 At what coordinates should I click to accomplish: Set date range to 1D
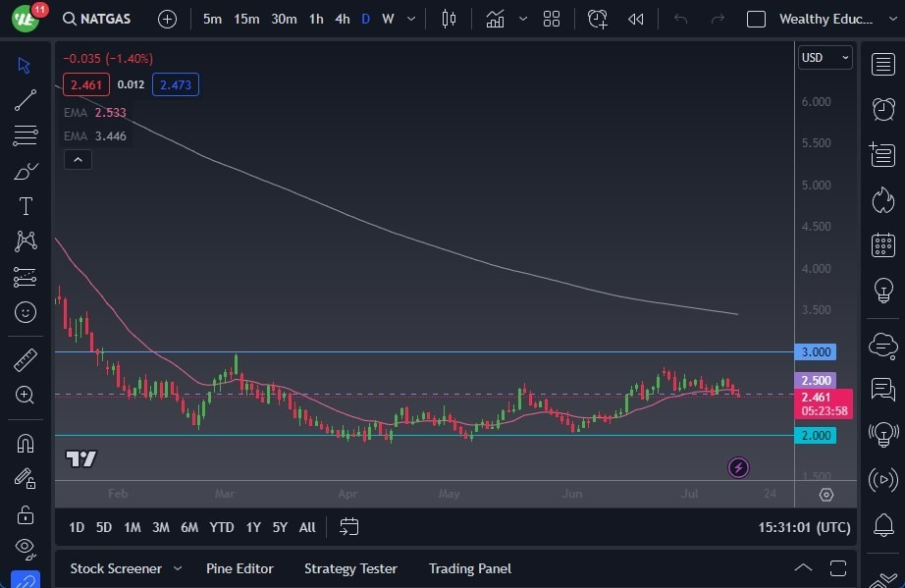77,527
